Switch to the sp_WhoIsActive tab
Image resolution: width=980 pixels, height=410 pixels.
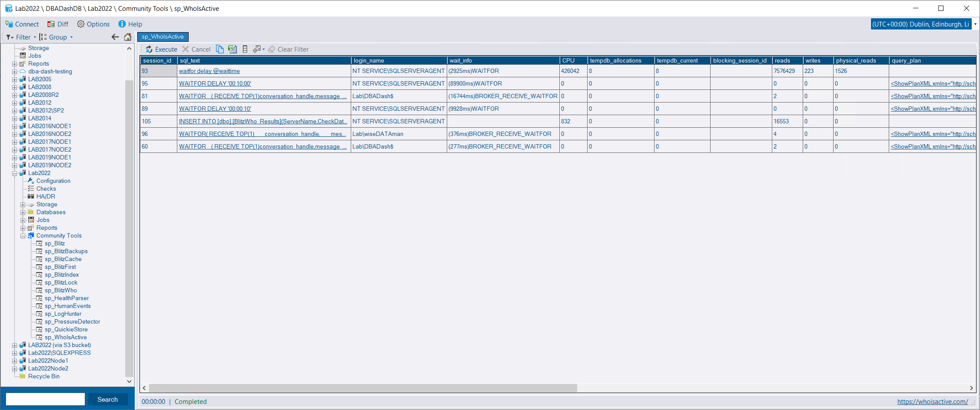coord(163,37)
